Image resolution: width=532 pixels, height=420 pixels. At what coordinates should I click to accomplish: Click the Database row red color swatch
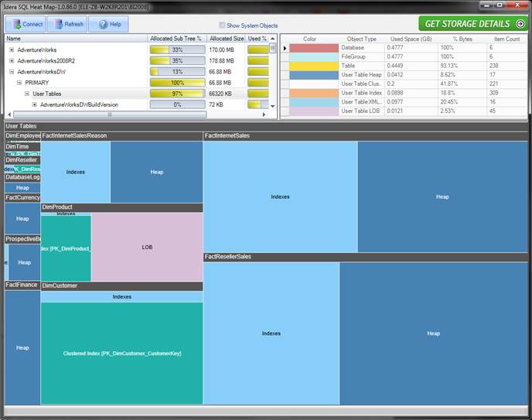point(314,48)
